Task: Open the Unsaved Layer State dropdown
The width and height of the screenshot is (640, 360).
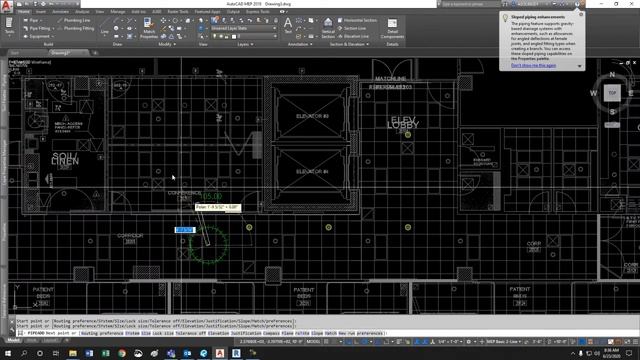Action: (243, 28)
